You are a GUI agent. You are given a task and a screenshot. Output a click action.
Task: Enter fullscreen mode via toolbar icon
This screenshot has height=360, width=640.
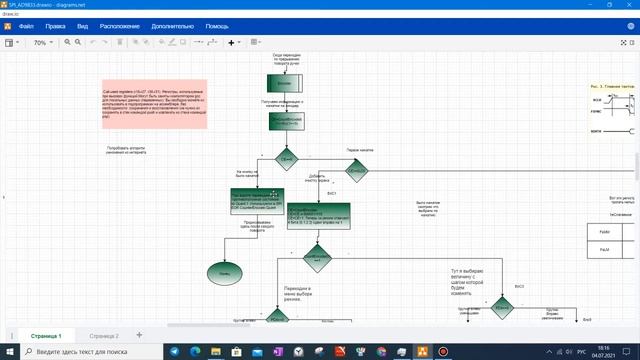click(623, 42)
